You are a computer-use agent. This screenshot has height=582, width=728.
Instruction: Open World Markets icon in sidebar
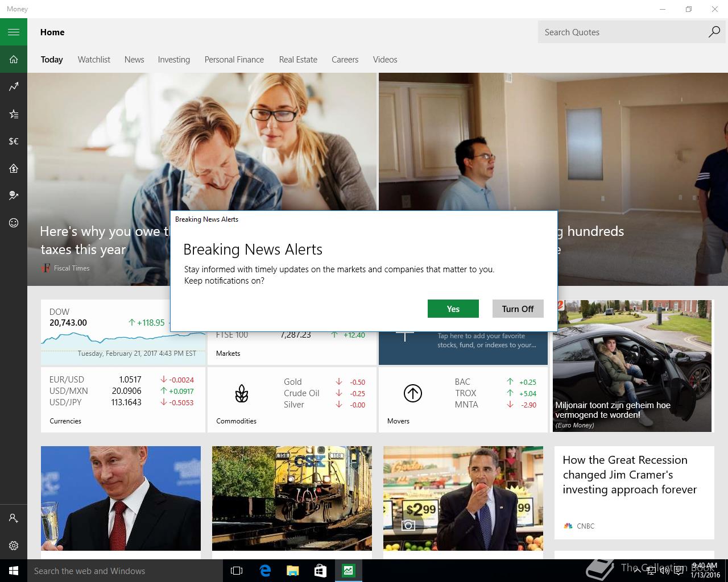click(14, 196)
